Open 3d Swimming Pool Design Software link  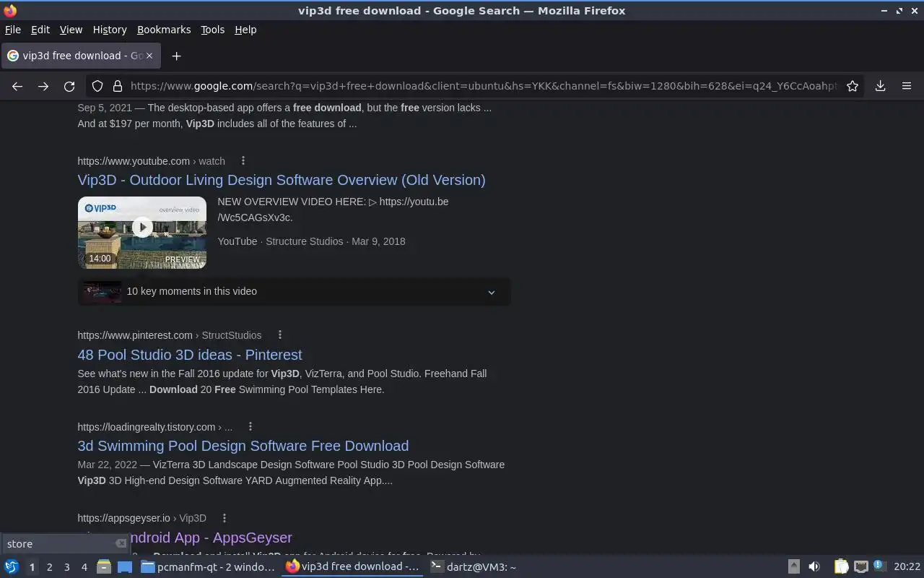pyautogui.click(x=243, y=446)
